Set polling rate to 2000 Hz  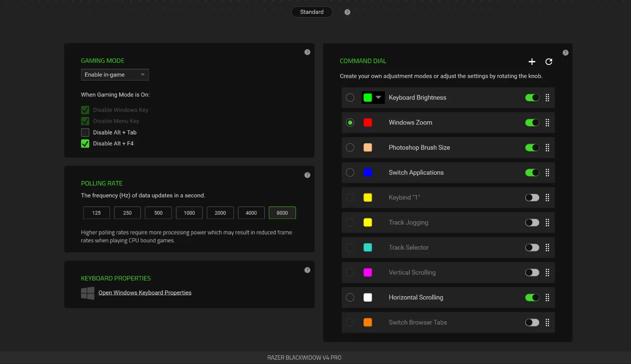220,213
